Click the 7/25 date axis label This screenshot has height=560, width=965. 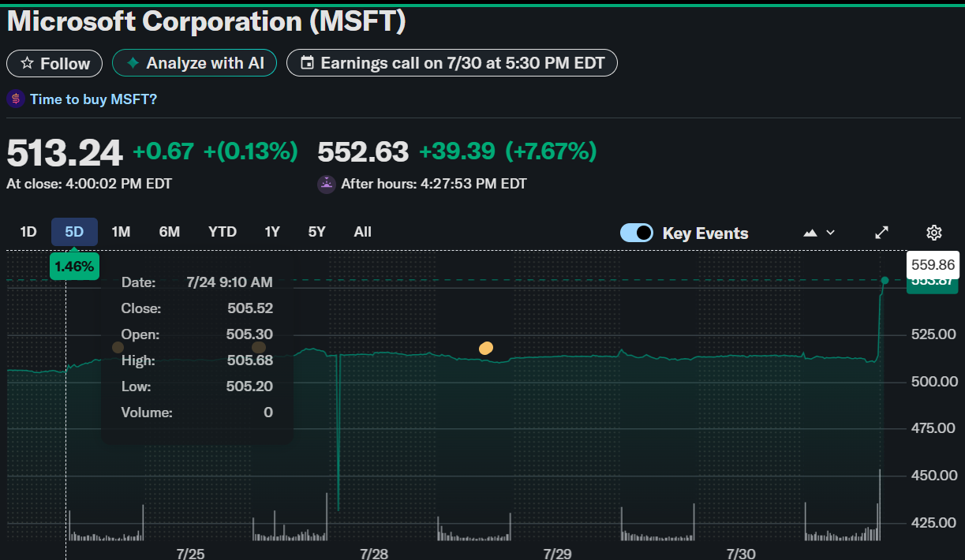[x=190, y=554]
